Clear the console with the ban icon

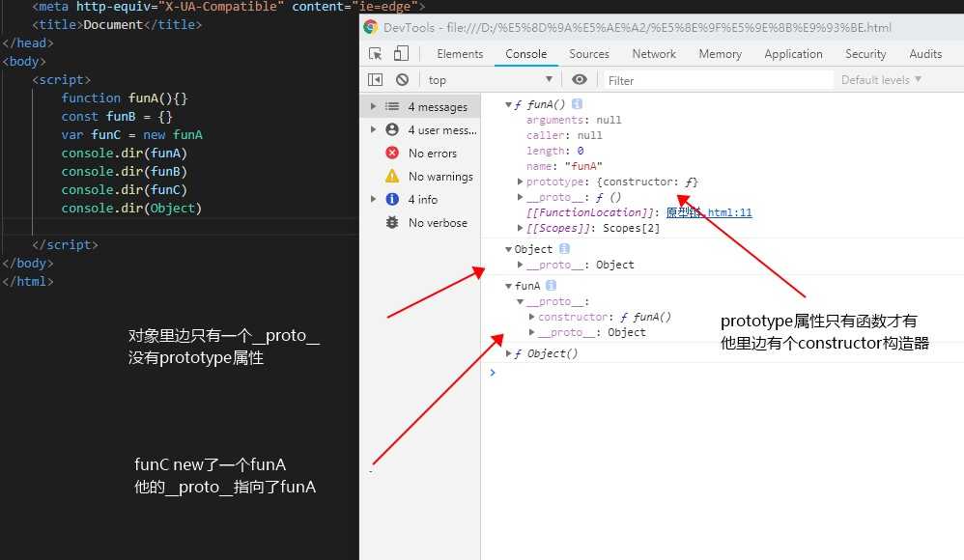tap(402, 80)
